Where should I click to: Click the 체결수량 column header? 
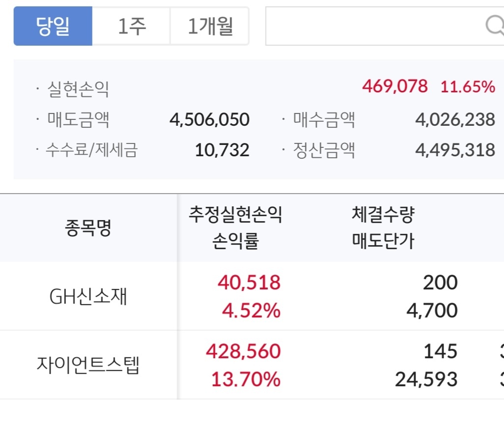tap(384, 214)
